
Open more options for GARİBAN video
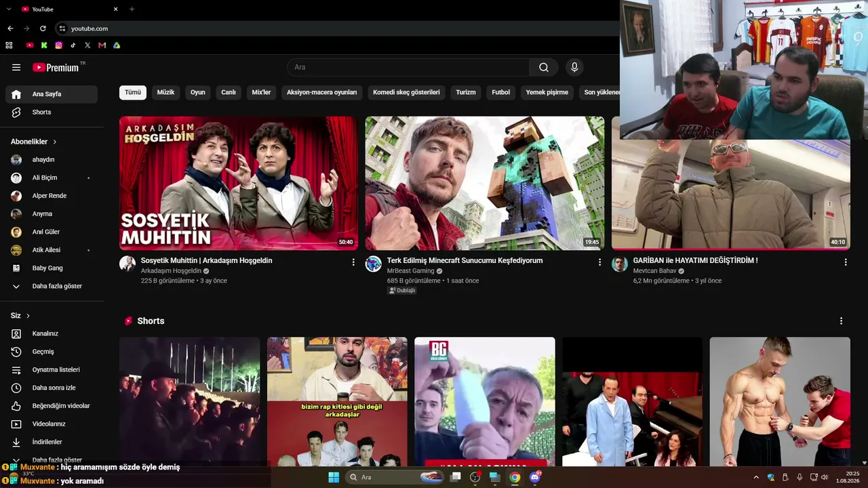click(846, 262)
